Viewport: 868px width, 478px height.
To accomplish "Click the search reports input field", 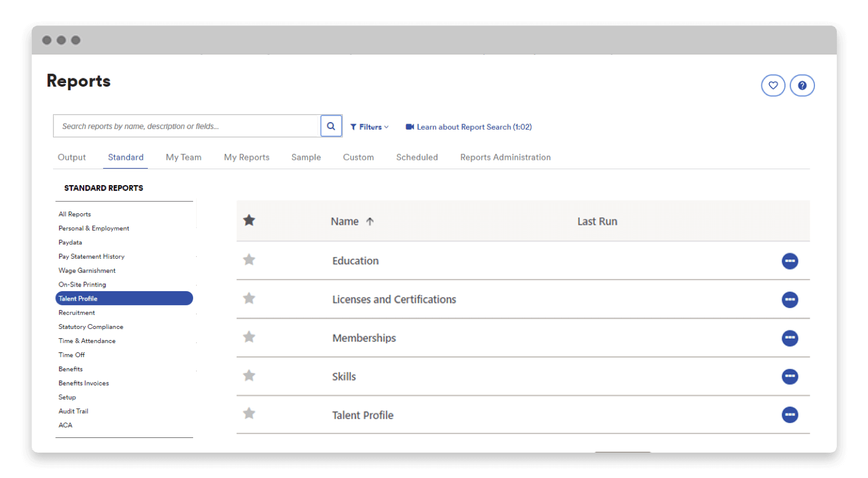I will (187, 126).
